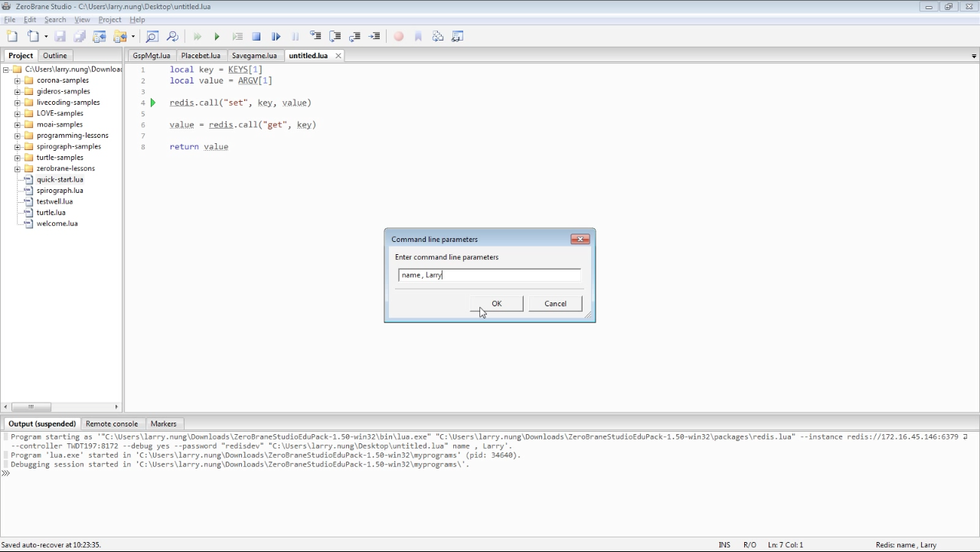Select turtle.lua in project tree
The height and width of the screenshot is (552, 980).
51,213
